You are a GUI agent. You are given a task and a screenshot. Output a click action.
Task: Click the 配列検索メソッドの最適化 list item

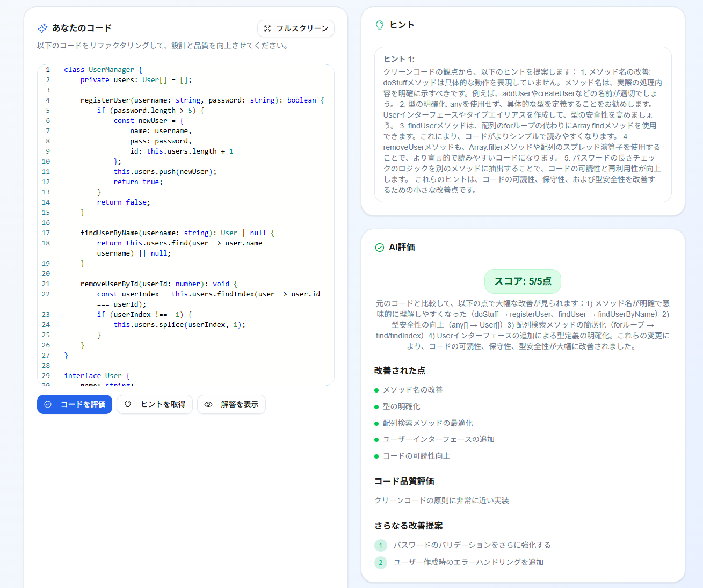coord(428,423)
